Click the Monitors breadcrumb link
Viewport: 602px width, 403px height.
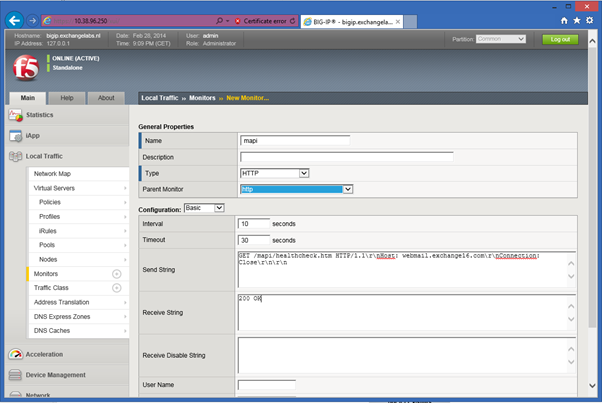click(204, 97)
